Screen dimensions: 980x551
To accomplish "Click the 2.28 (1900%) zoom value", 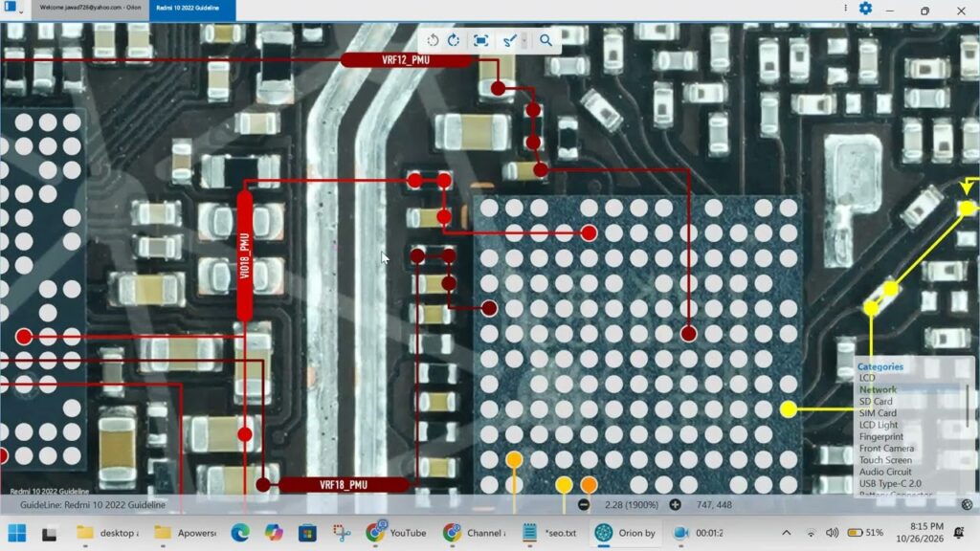I will point(632,505).
